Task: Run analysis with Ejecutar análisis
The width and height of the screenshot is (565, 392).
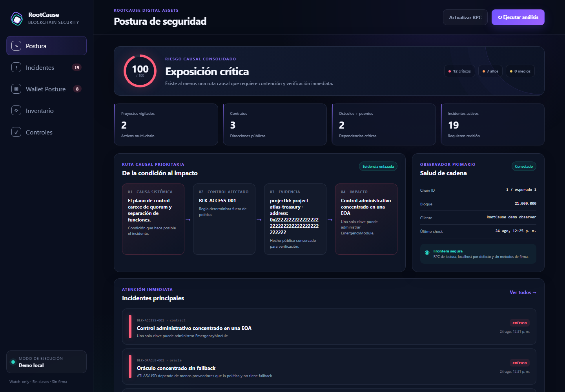Action: (x=518, y=17)
